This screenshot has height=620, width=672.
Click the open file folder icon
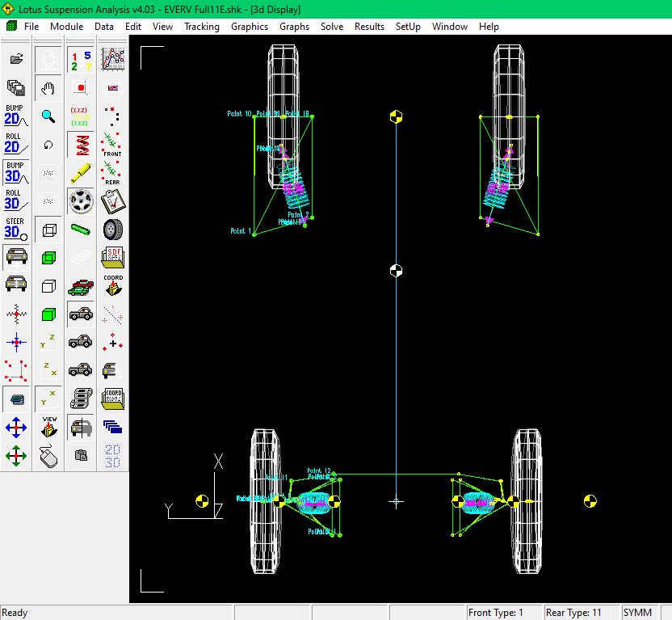(16, 59)
